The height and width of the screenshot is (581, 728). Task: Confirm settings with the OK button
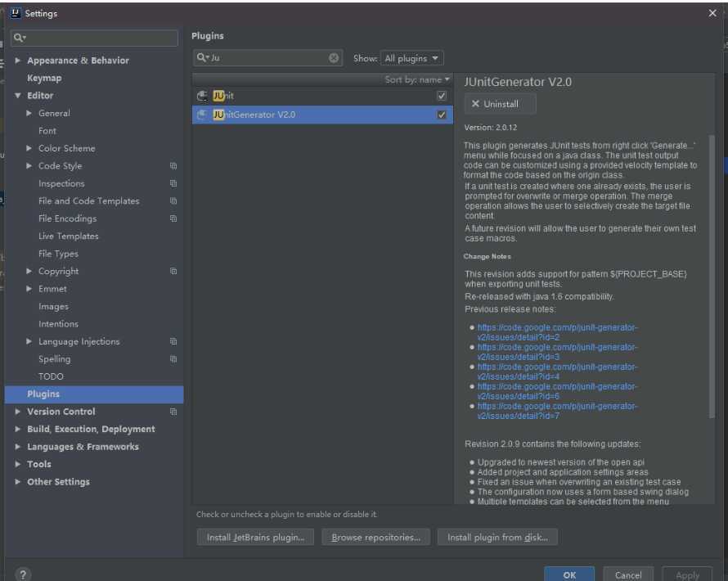(569, 575)
